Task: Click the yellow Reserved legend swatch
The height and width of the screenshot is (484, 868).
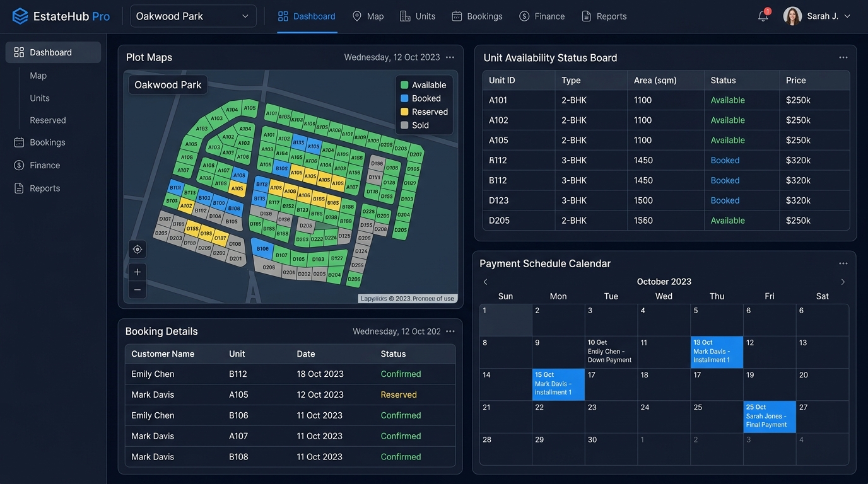Action: (404, 112)
